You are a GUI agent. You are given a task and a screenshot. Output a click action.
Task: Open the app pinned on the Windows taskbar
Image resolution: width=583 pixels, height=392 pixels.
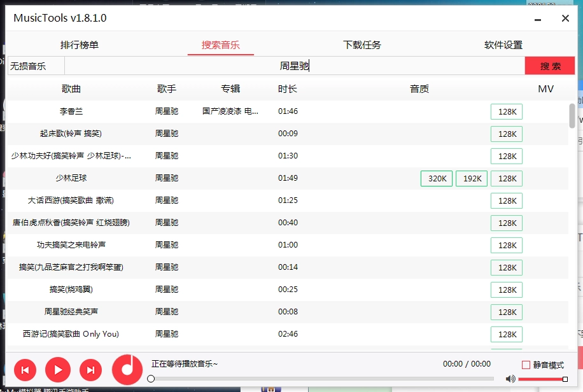[x=270, y=388]
